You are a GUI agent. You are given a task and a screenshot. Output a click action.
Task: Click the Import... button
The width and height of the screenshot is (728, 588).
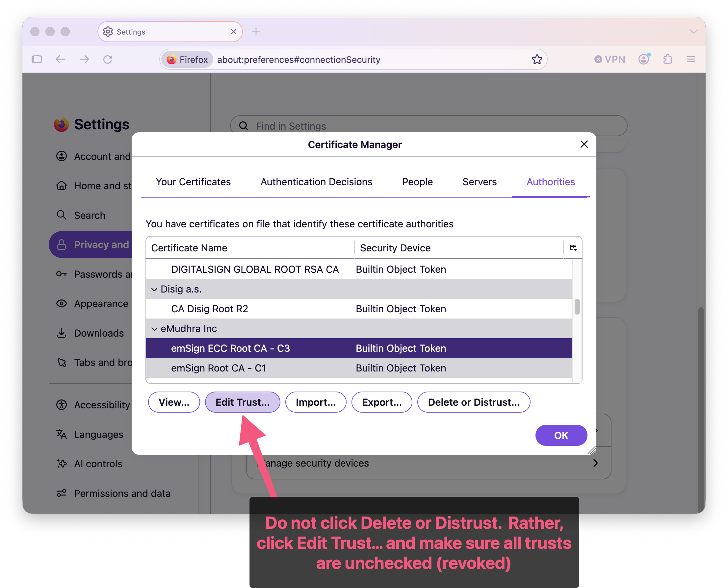click(316, 402)
